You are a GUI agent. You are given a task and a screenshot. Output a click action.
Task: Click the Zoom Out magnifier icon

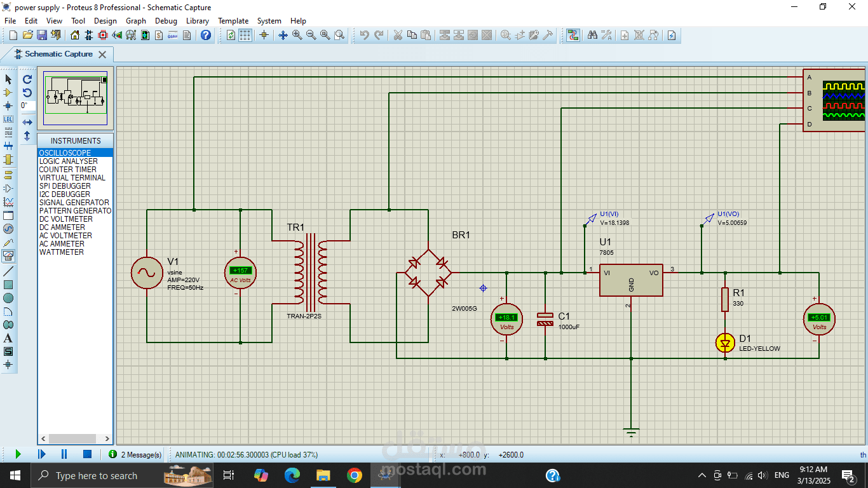[x=311, y=36]
